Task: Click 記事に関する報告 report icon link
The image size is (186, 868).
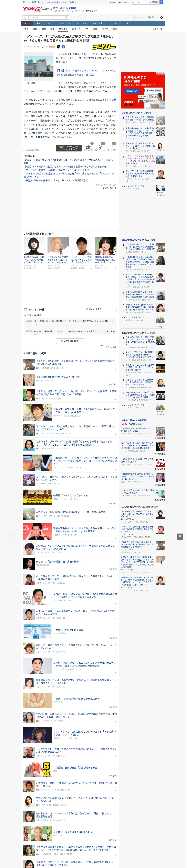Action: click(32, 150)
